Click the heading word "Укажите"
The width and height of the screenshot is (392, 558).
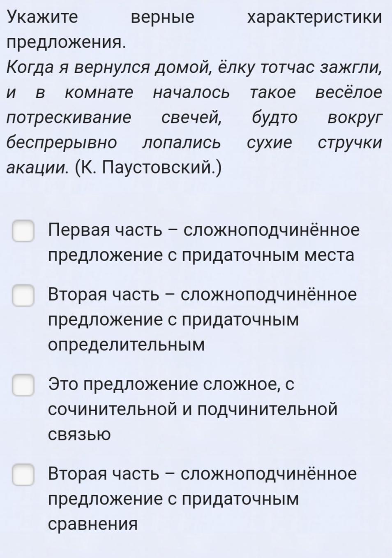(42, 18)
